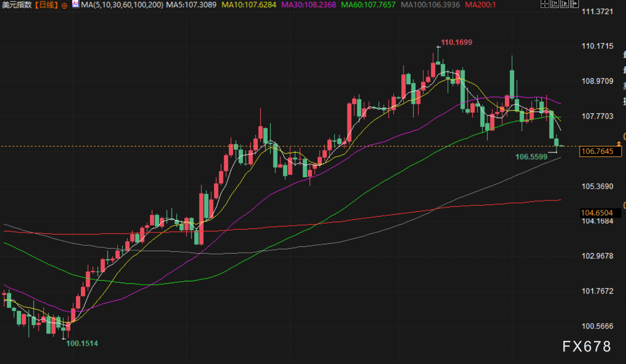The image size is (626, 364).
Task: Select the 美元指数 symbol title
Action: pyautogui.click(x=17, y=5)
